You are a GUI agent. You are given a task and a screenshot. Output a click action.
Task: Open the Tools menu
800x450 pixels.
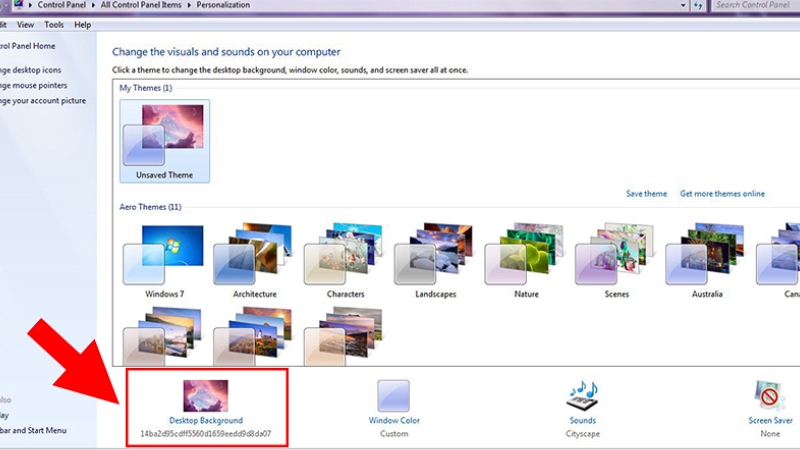[x=54, y=24]
